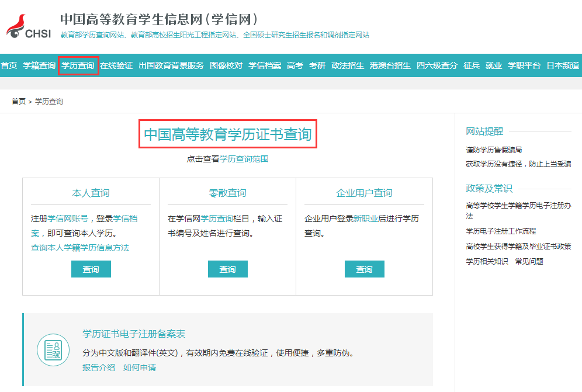Select 学信档案 from the navigation bar
Image resolution: width=582 pixels, height=392 pixels.
[x=264, y=65]
